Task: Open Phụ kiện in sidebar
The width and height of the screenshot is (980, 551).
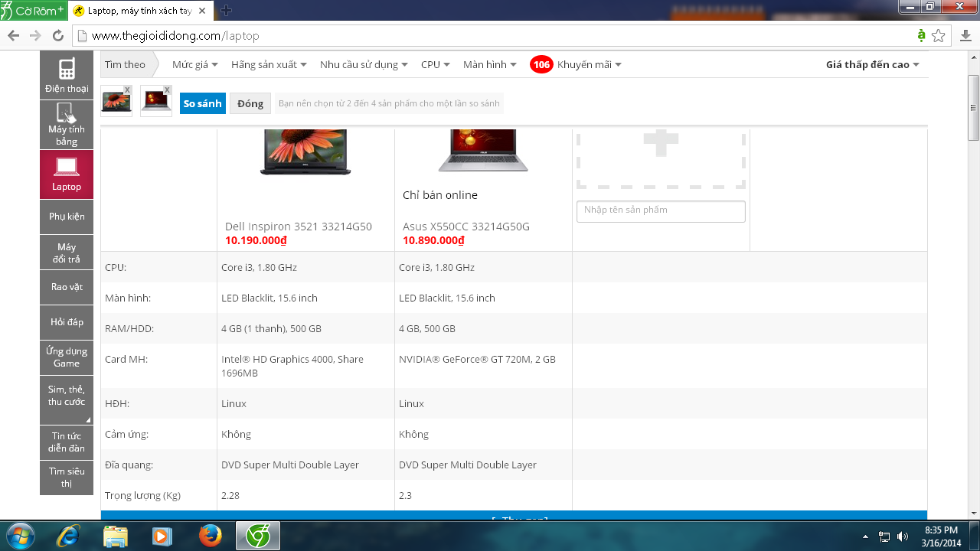Action: (67, 217)
